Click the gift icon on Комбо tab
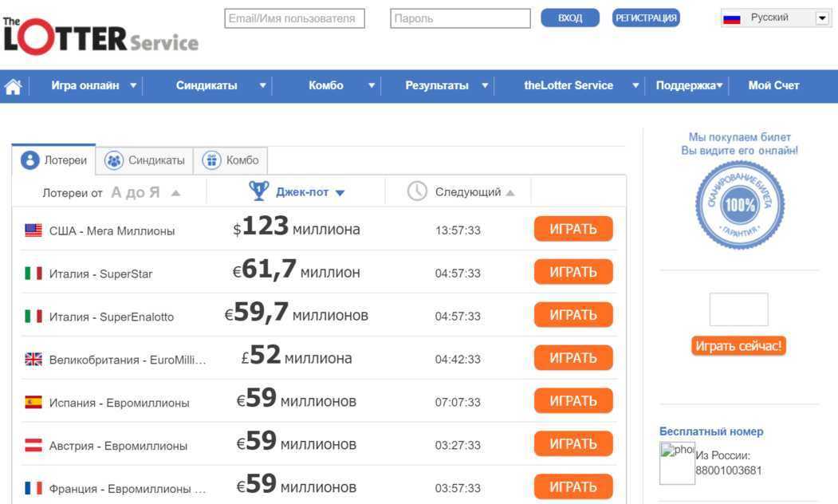 click(211, 159)
